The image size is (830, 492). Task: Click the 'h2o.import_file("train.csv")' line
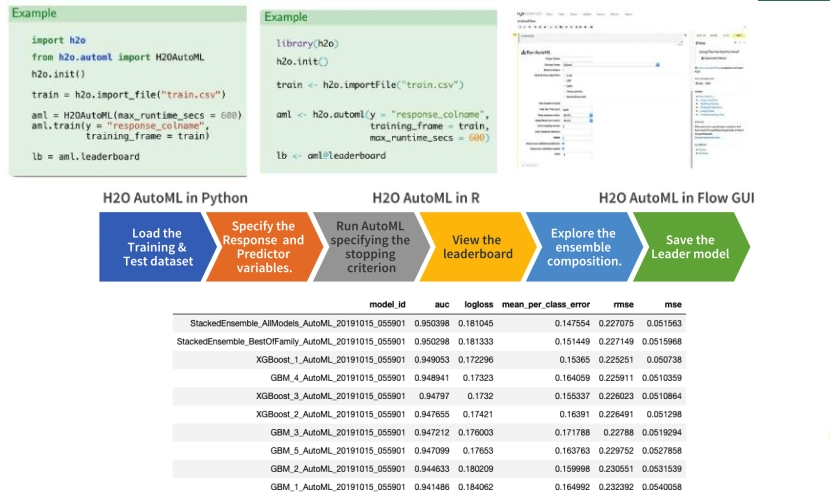[129, 95]
